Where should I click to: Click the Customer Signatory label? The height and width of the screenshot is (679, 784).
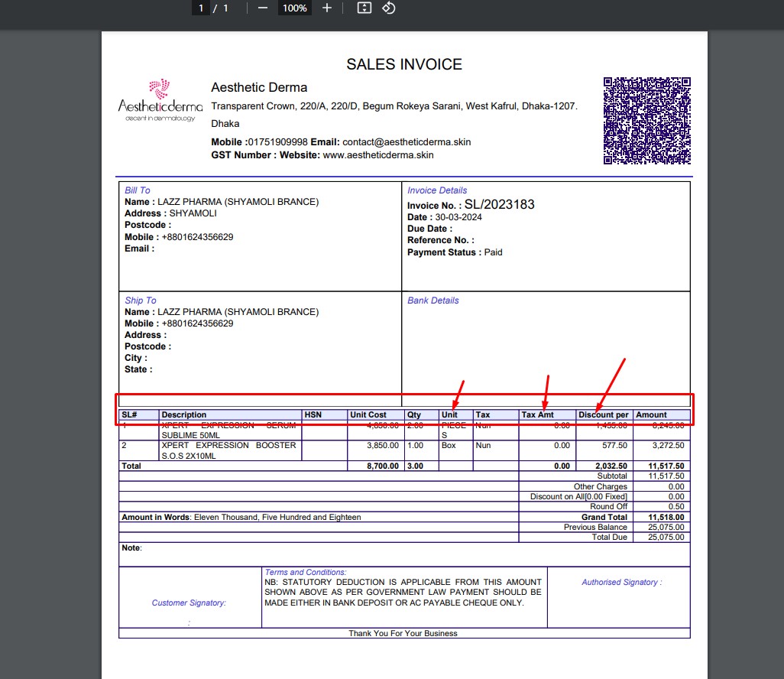(x=189, y=603)
